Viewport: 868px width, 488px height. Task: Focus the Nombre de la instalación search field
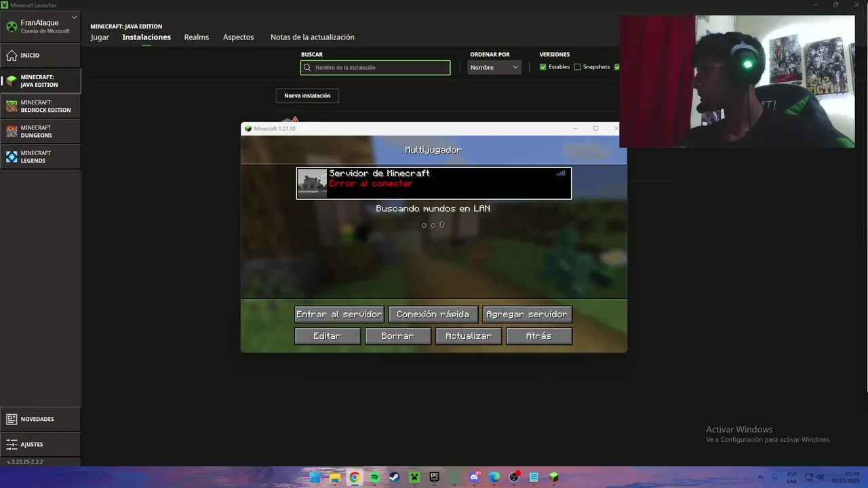[x=376, y=68]
